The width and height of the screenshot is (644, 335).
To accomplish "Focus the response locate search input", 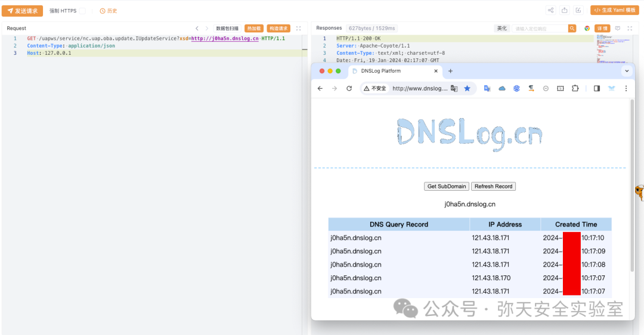I will 540,29.
